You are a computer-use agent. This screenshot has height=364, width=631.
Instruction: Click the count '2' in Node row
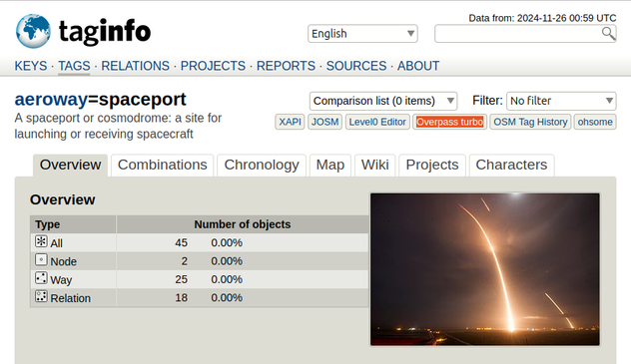point(185,261)
